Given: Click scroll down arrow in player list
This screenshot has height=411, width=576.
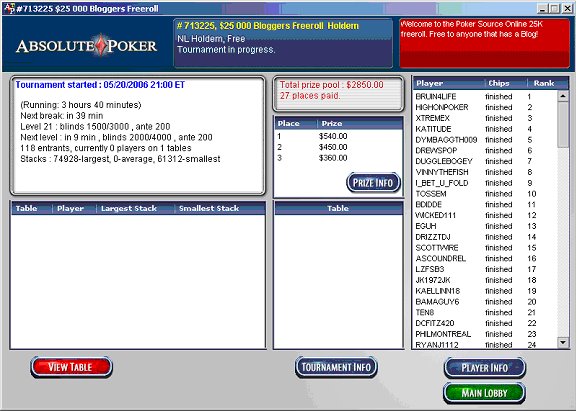Looking at the screenshot, I should click(x=563, y=343).
